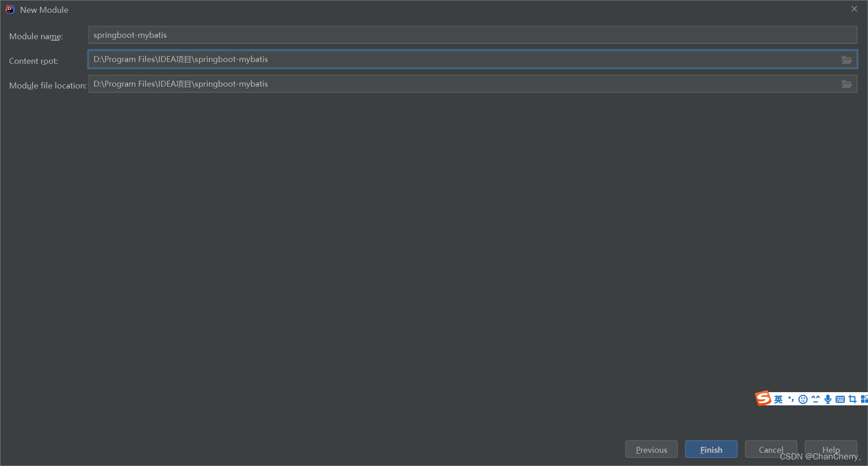Screen dimensions: 868x466
Task: Close the New Module window
Action: (854, 9)
